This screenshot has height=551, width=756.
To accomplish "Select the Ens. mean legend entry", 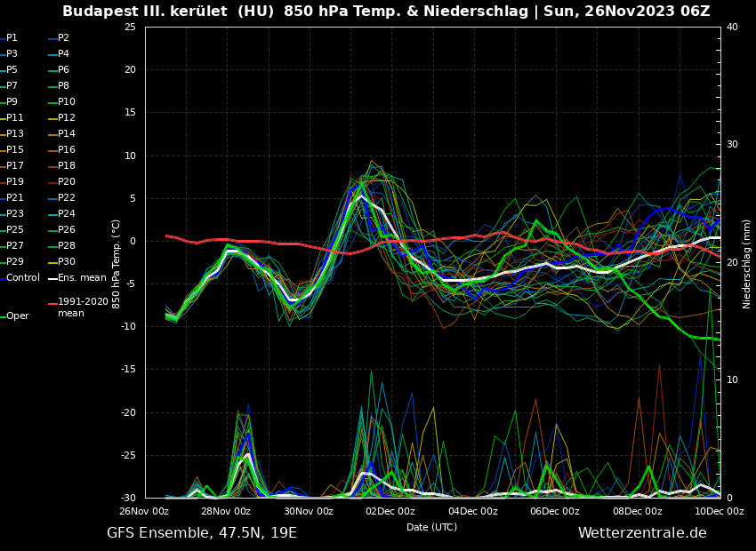I will pyautogui.click(x=82, y=278).
